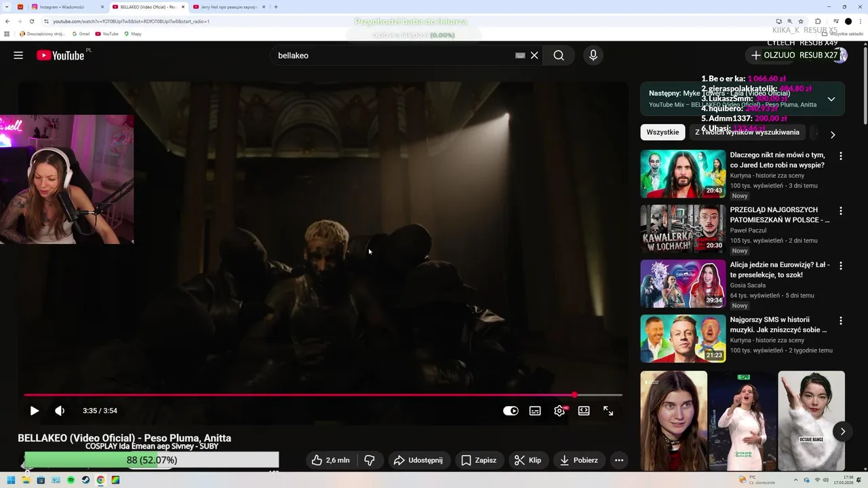Open the OCTAVE RANGE Shorts thumbnail
This screenshot has height=488, width=868.
[x=811, y=420]
